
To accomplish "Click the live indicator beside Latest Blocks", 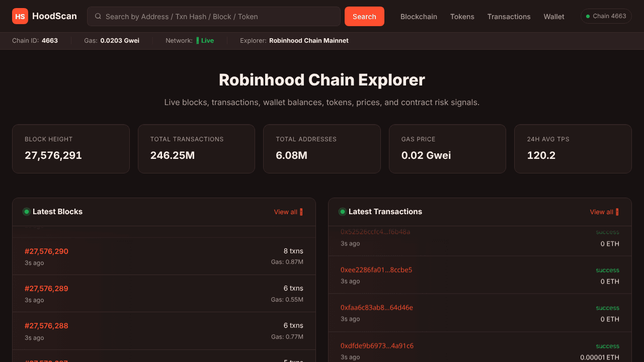I will coord(26,212).
